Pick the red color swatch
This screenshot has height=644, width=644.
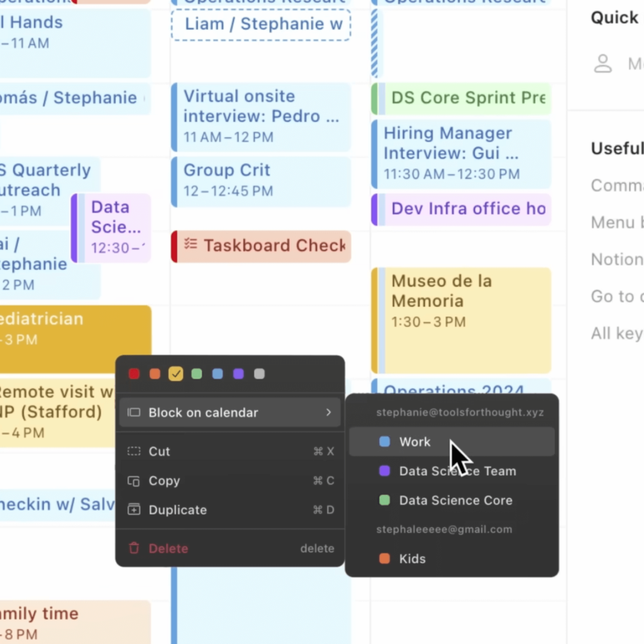pos(134,374)
